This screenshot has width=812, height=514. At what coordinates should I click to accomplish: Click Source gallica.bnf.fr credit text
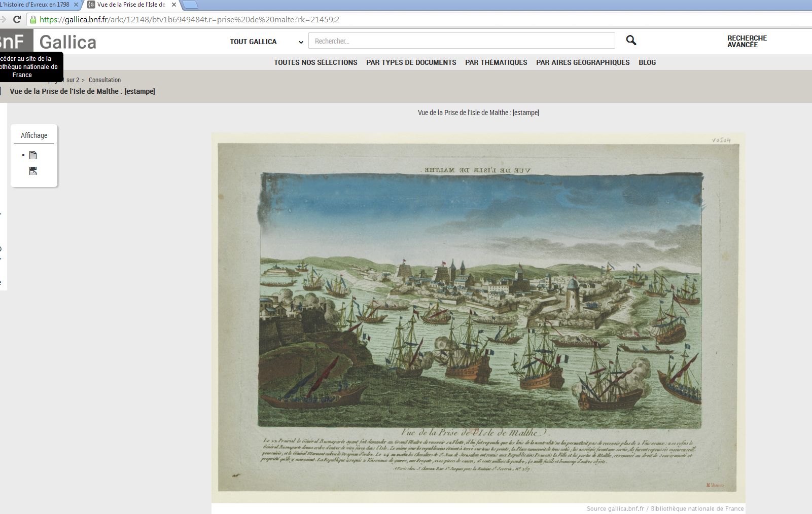(x=665, y=508)
